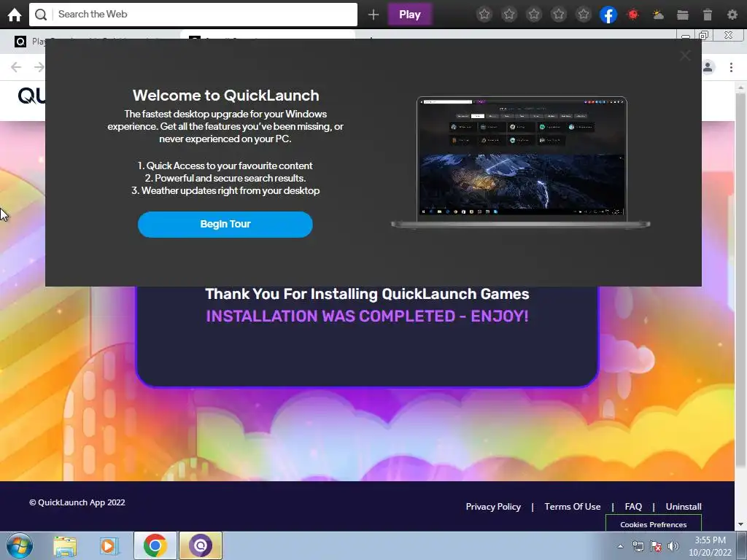This screenshot has height=560, width=747.
Task: Switch to Chrome in the taskbar
Action: (155, 545)
